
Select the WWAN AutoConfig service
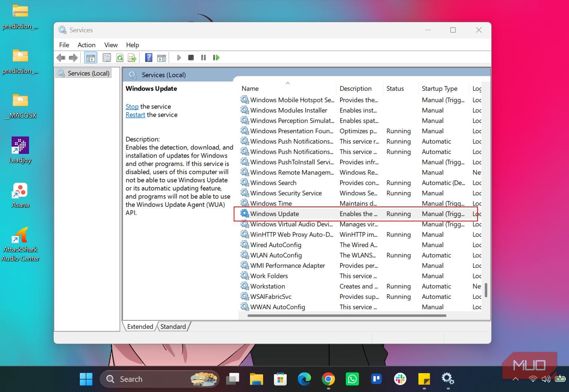(360, 307)
